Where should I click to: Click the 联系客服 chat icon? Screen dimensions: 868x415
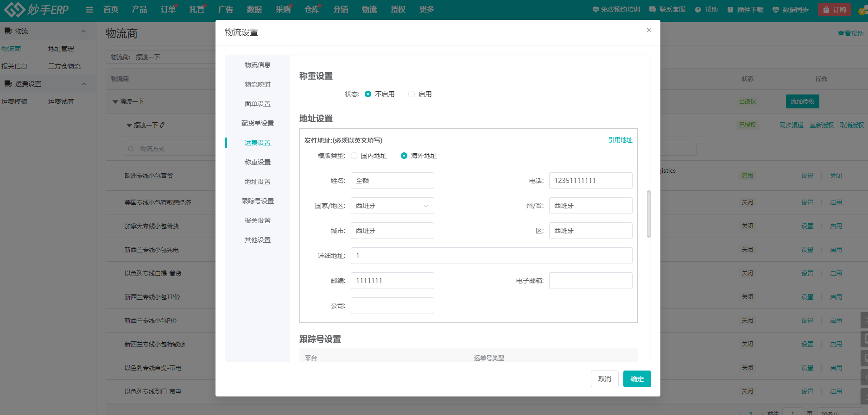653,10
